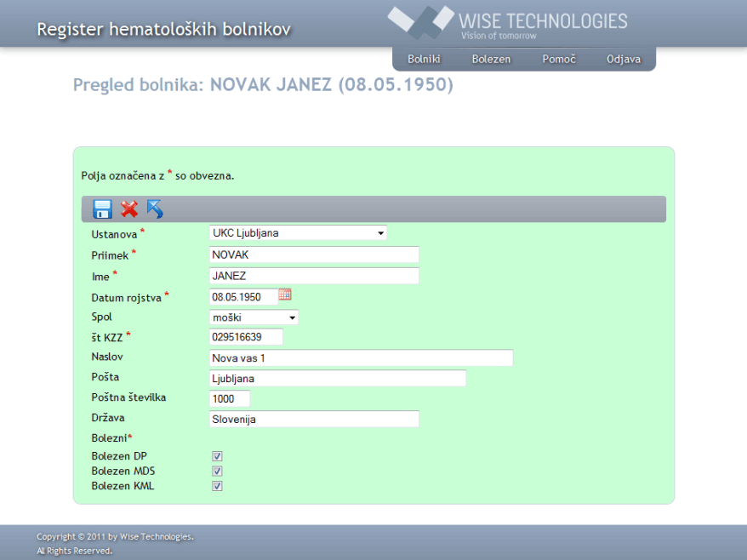This screenshot has width=747, height=560.
Task: Click Odjava to log out
Action: (624, 59)
